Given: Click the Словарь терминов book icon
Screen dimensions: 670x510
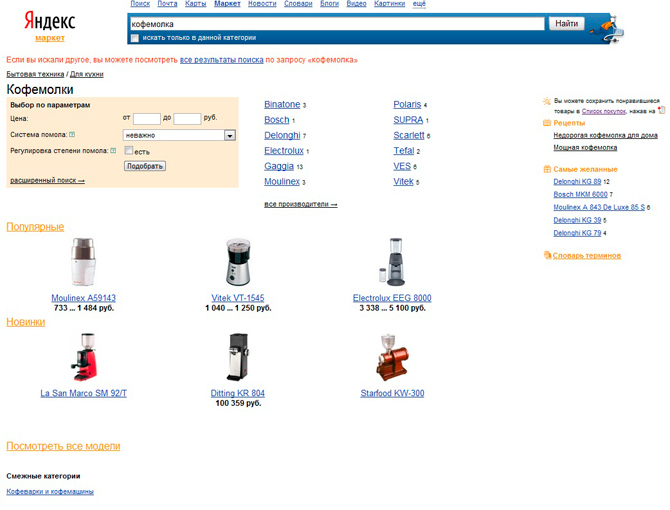Looking at the screenshot, I should [x=547, y=255].
